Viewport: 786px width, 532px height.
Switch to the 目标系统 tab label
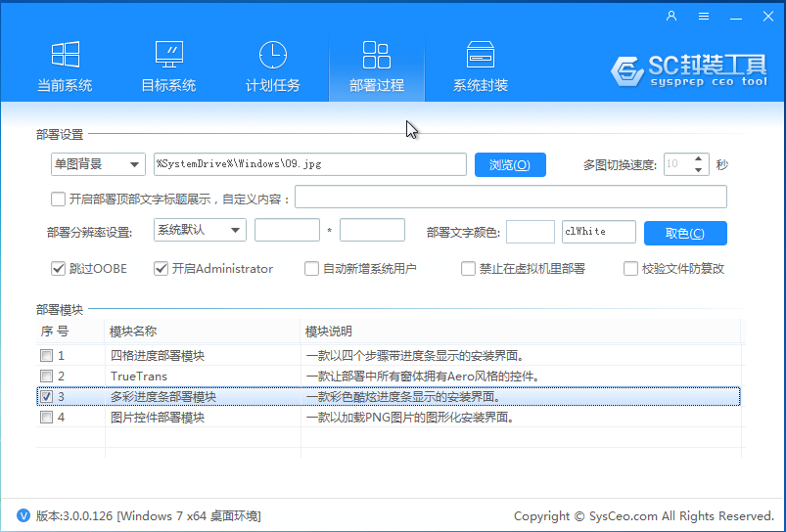click(168, 85)
